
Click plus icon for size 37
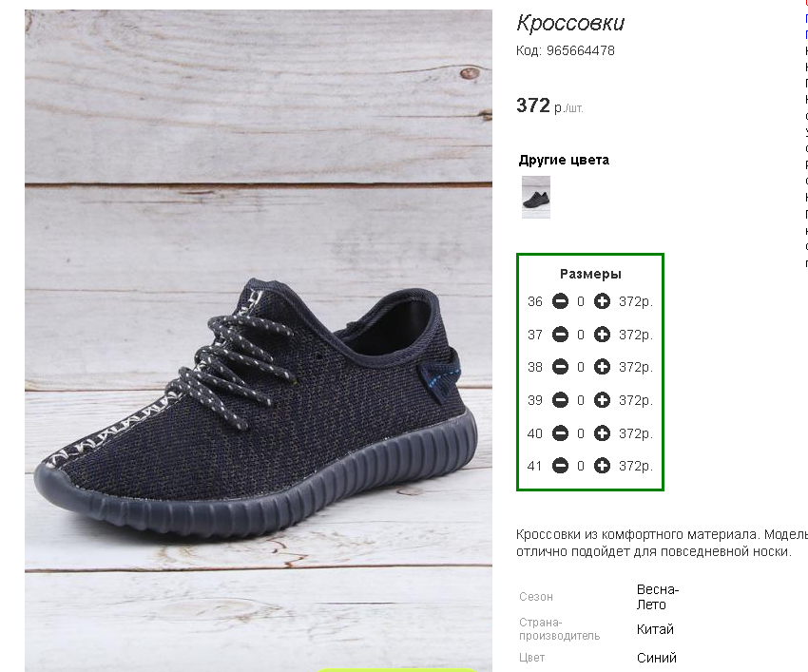point(602,335)
